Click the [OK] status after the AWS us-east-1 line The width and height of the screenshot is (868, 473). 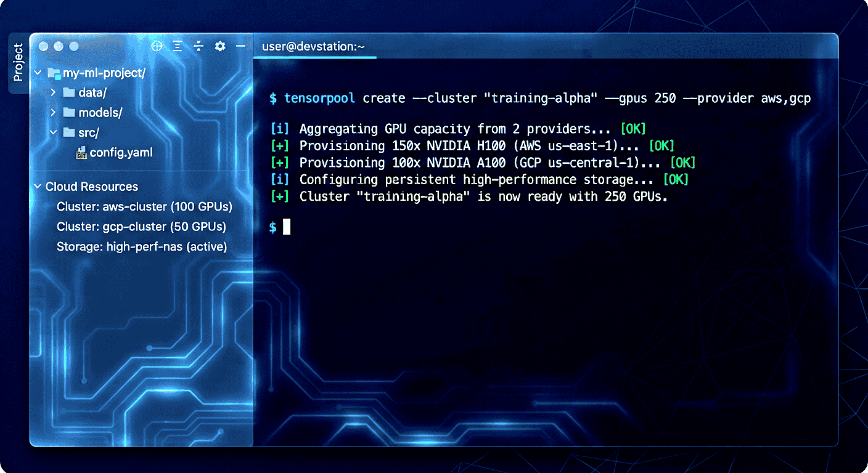click(x=662, y=146)
